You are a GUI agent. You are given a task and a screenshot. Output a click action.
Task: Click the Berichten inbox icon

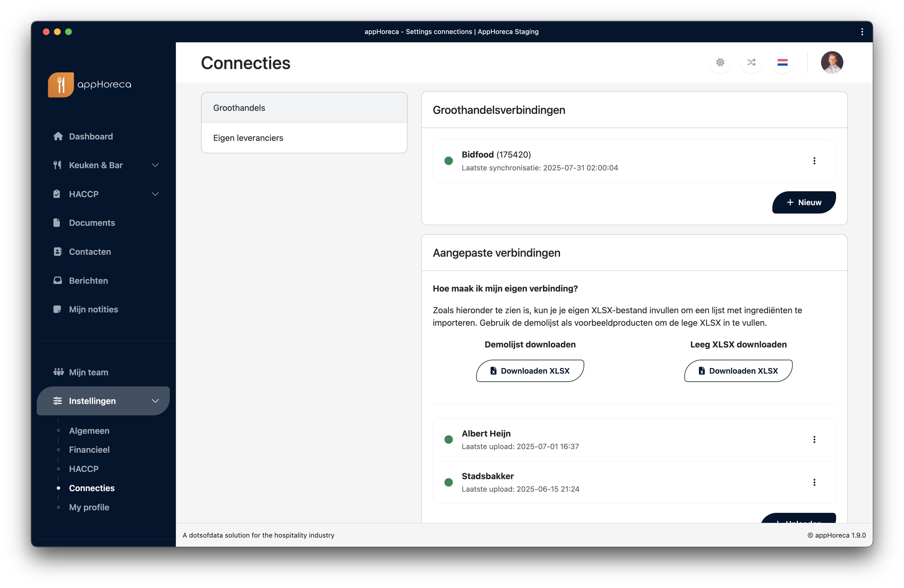click(57, 280)
